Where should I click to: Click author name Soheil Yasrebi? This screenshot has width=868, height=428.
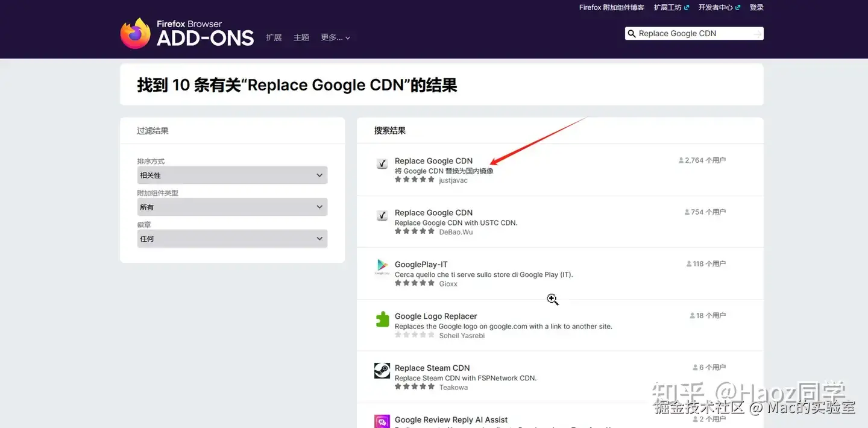(462, 336)
